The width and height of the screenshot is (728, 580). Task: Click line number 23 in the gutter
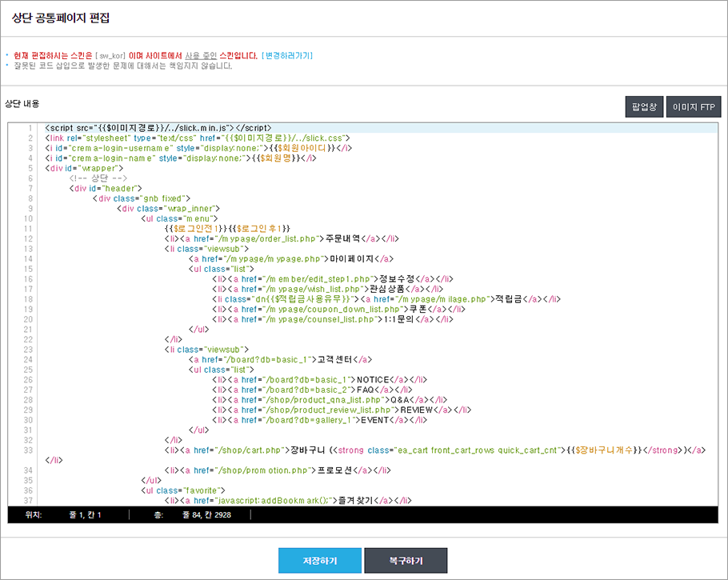28,350
